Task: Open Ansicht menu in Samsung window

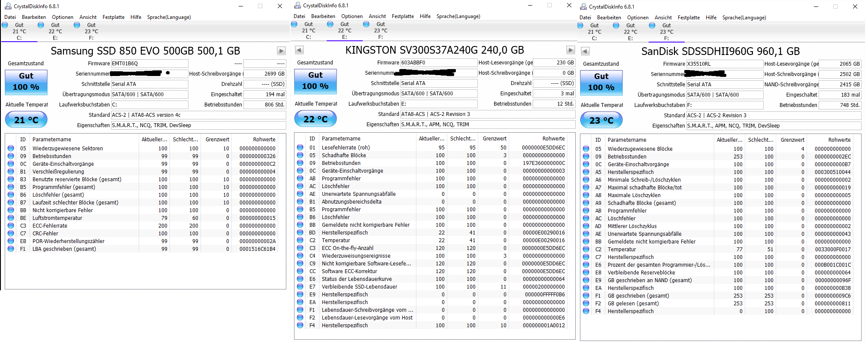Action: pos(88,17)
